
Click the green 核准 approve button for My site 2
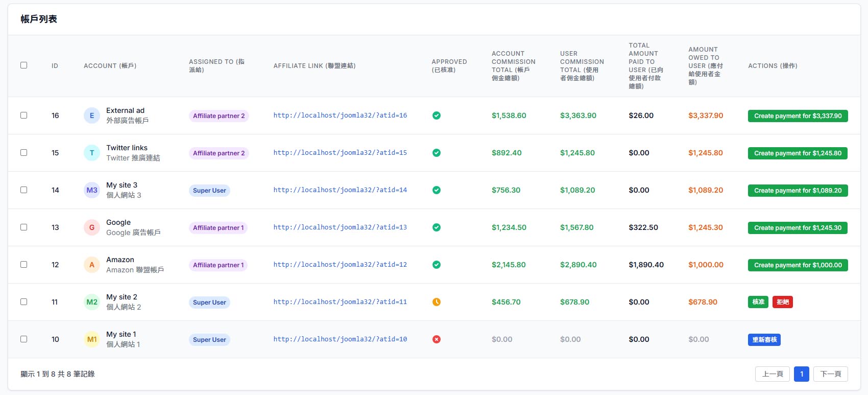tap(758, 302)
